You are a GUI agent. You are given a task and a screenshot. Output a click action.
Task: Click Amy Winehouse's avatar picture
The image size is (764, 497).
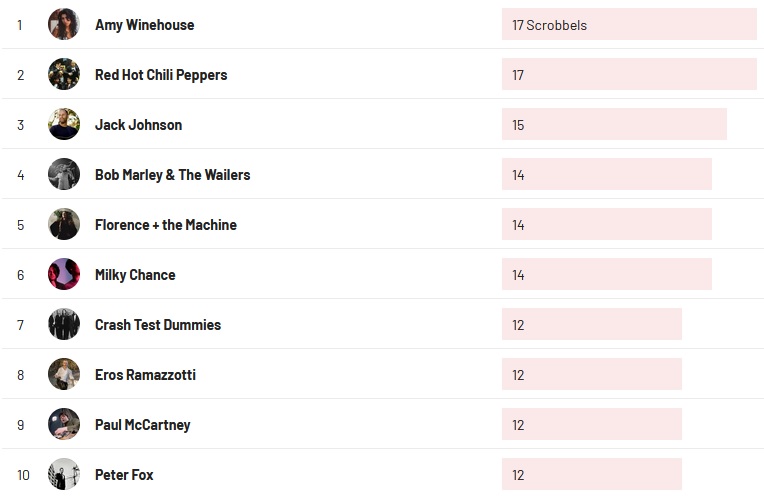tap(64, 24)
